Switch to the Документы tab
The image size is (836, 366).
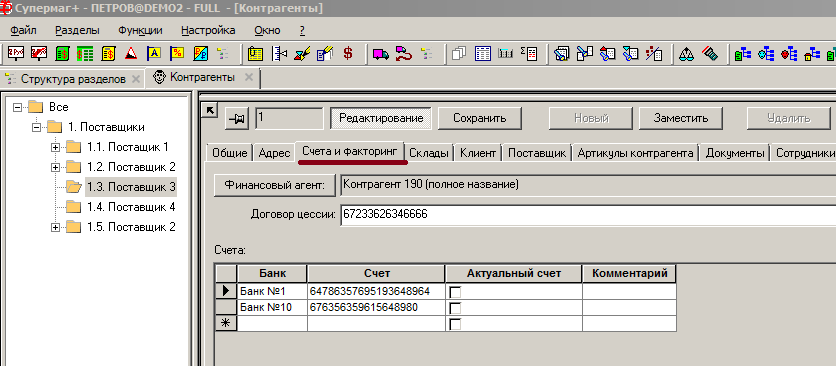pyautogui.click(x=734, y=154)
